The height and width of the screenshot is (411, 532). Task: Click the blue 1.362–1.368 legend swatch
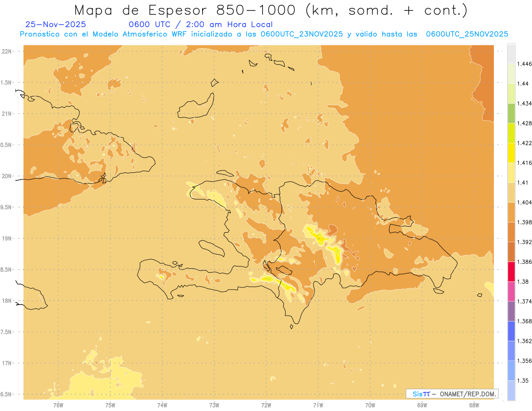(511, 331)
